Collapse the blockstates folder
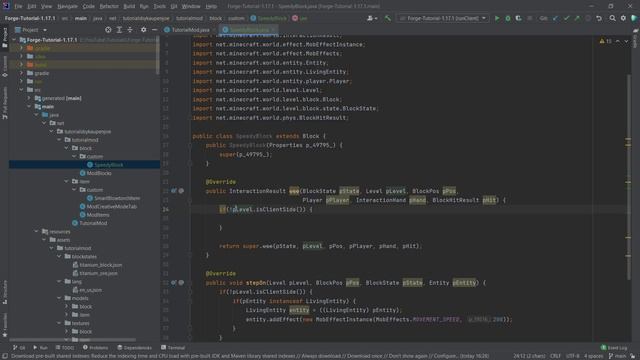This screenshot has height=360, width=640. click(x=60, y=256)
